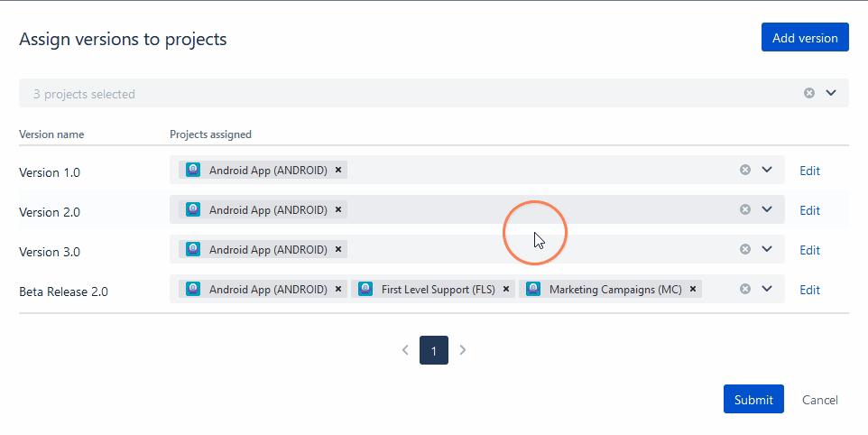
Task: Edit Version 1.0 entry
Action: pyautogui.click(x=809, y=171)
